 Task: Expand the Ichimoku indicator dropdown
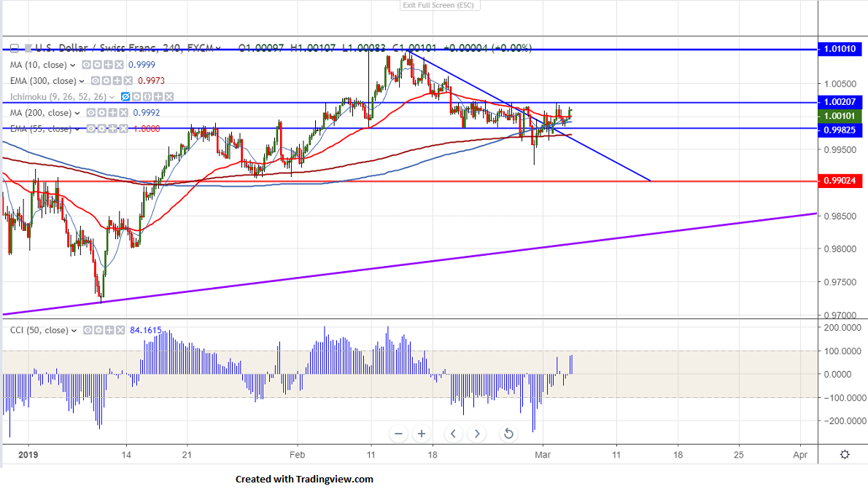112,97
